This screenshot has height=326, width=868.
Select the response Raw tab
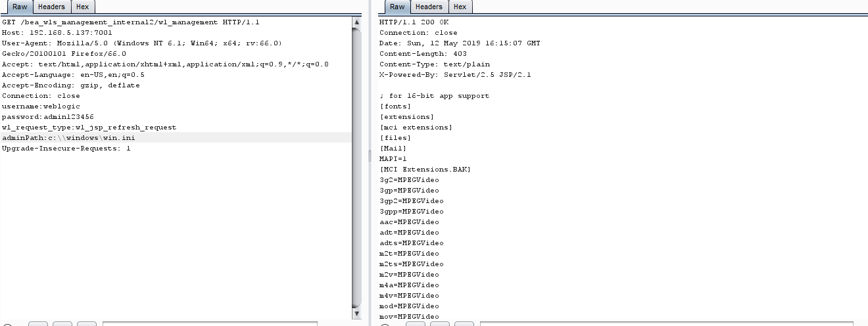tap(397, 7)
